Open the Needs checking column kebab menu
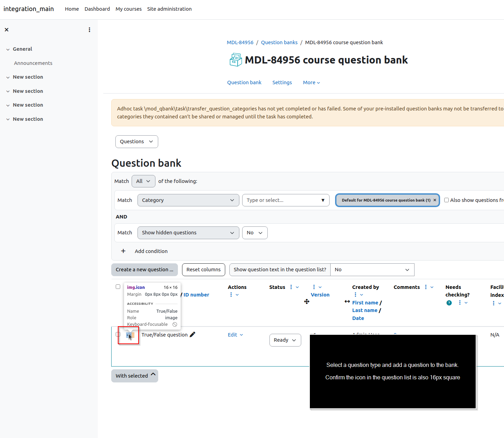 [460, 303]
